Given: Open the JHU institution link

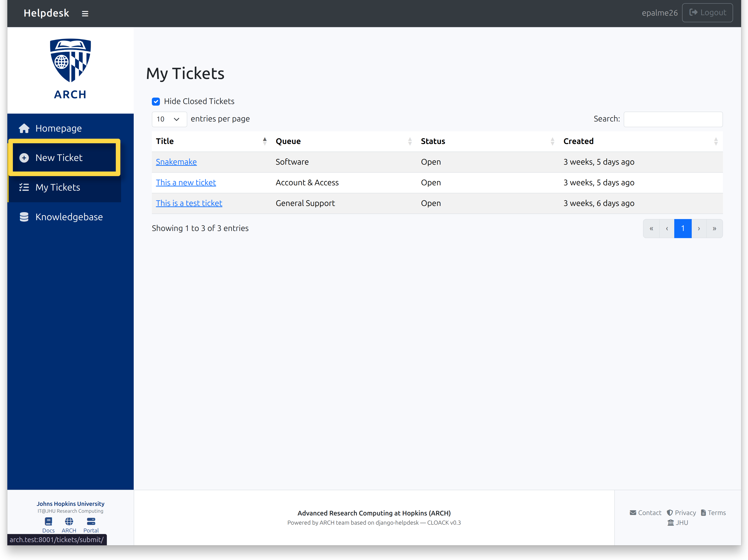Looking at the screenshot, I should 678,523.
